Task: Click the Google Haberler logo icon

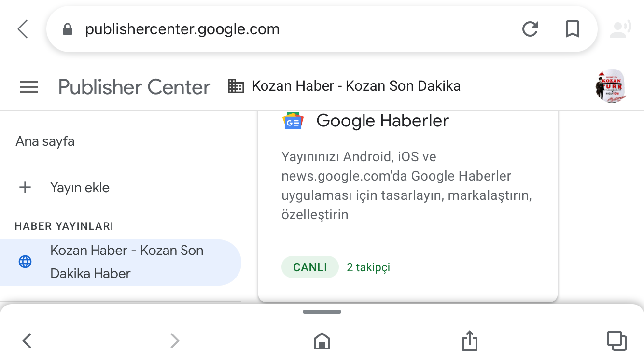Action: point(293,121)
